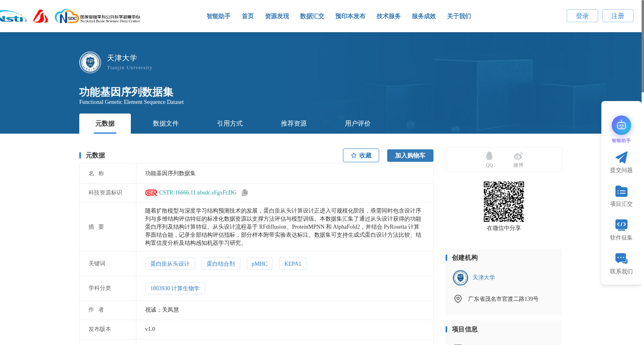Viewport: 644px width, 345px height.
Task: Open the 项目汇交 folder icon
Action: 621,191
